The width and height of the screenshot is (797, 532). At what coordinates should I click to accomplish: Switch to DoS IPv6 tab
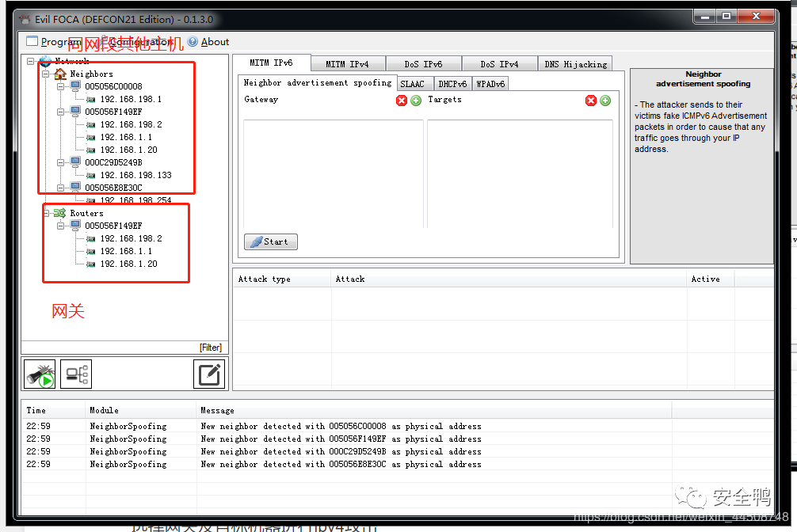click(x=423, y=64)
